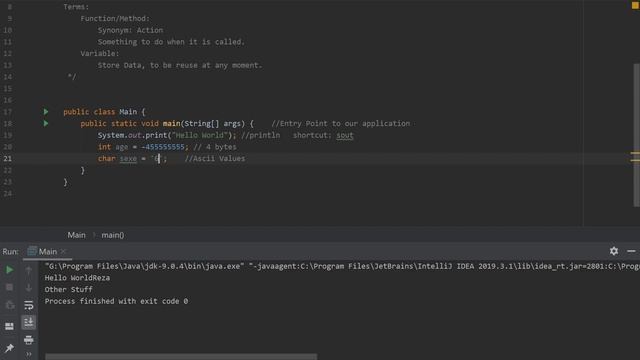Click 'Process finished with exit code 0'
Viewport: 640px width, 360px height.
[x=116, y=301]
